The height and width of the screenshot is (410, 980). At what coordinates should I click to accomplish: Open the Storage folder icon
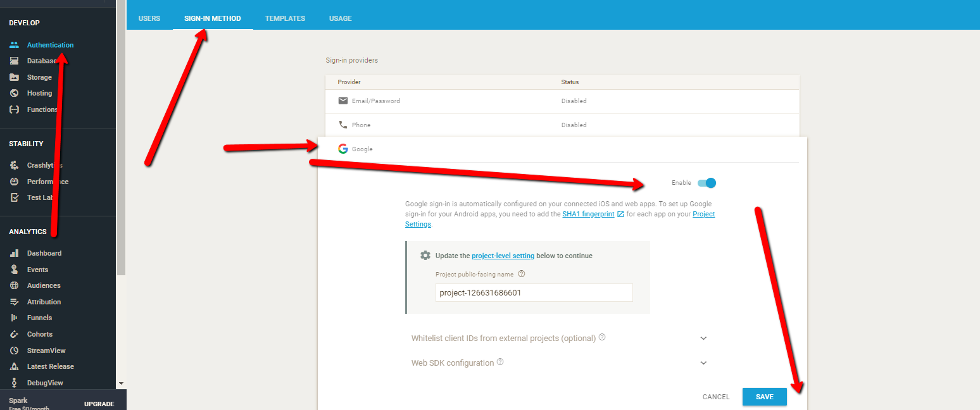(14, 77)
